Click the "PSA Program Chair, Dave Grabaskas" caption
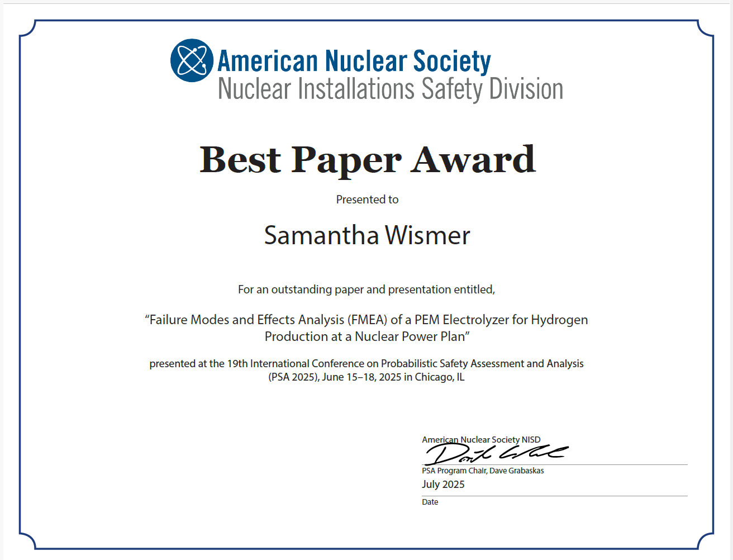 pyautogui.click(x=483, y=471)
